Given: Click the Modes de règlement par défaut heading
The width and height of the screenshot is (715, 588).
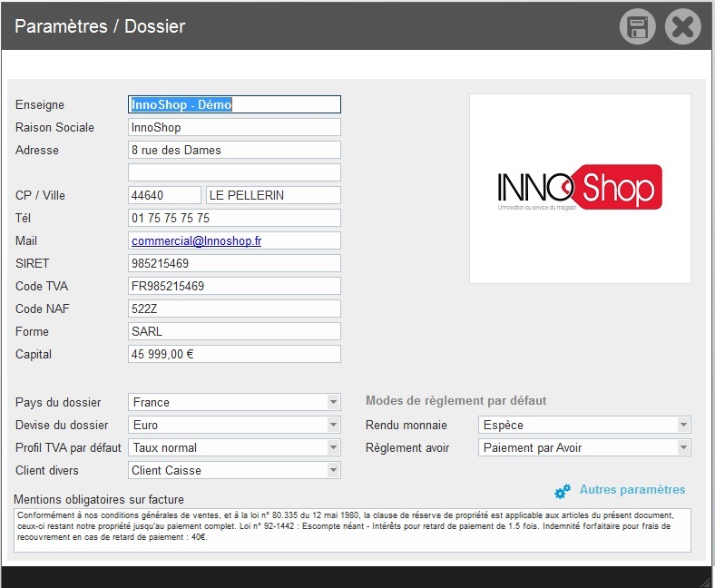Looking at the screenshot, I should pos(456,400).
